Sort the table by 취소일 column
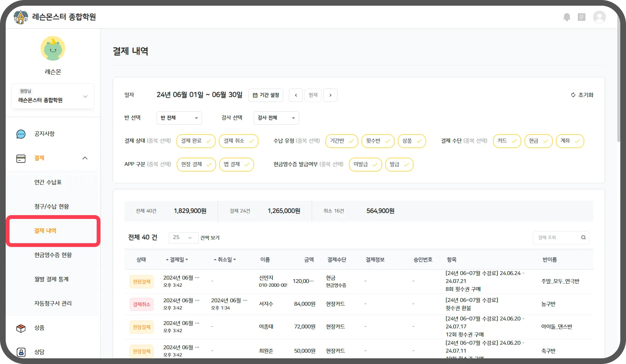The width and height of the screenshot is (626, 364). point(225,260)
